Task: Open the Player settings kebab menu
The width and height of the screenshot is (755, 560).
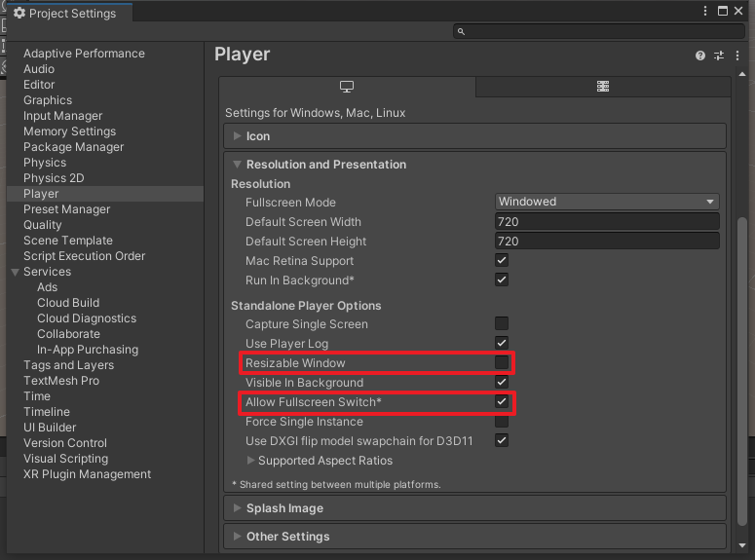Action: pos(737,56)
